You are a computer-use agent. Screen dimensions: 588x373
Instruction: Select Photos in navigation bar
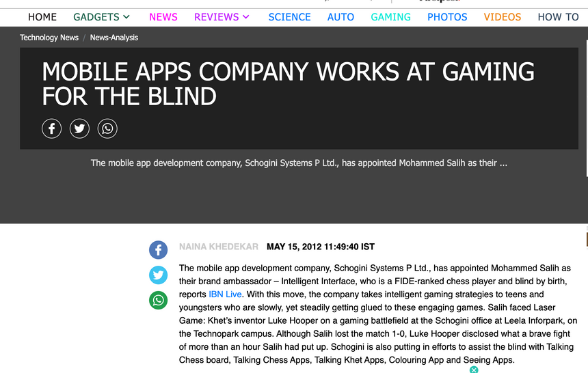click(x=447, y=17)
